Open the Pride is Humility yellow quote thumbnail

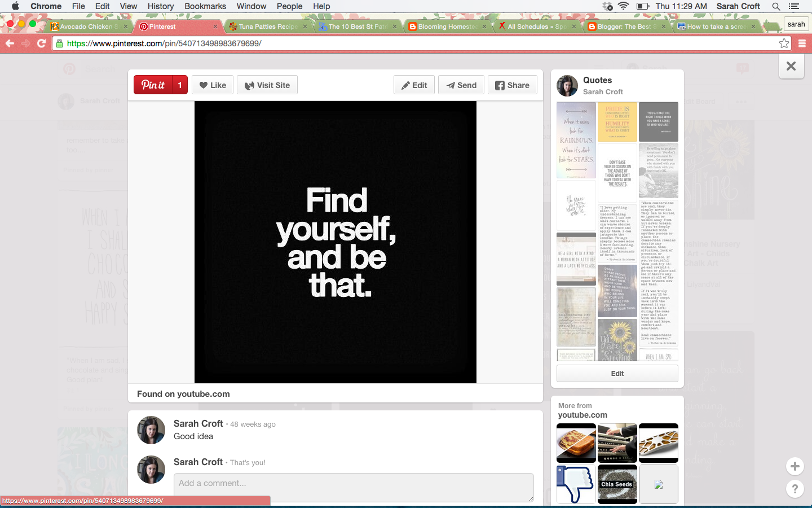(617, 121)
